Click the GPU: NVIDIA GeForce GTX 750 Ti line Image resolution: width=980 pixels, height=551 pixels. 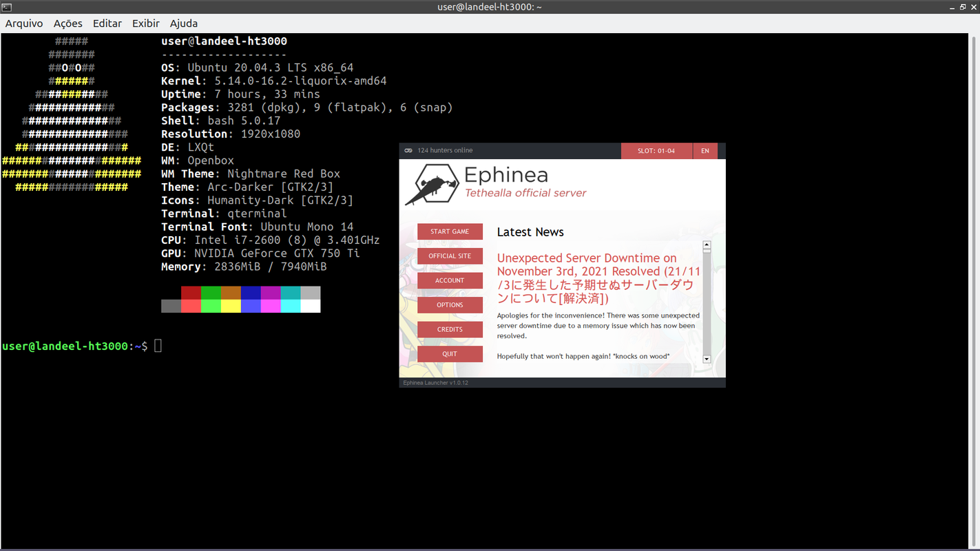coord(260,253)
